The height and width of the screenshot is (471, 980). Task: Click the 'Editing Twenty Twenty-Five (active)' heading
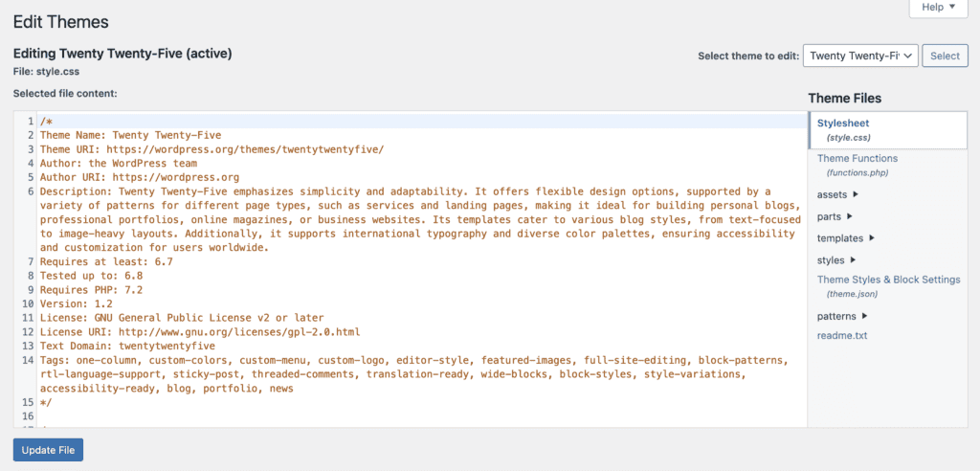click(x=122, y=55)
